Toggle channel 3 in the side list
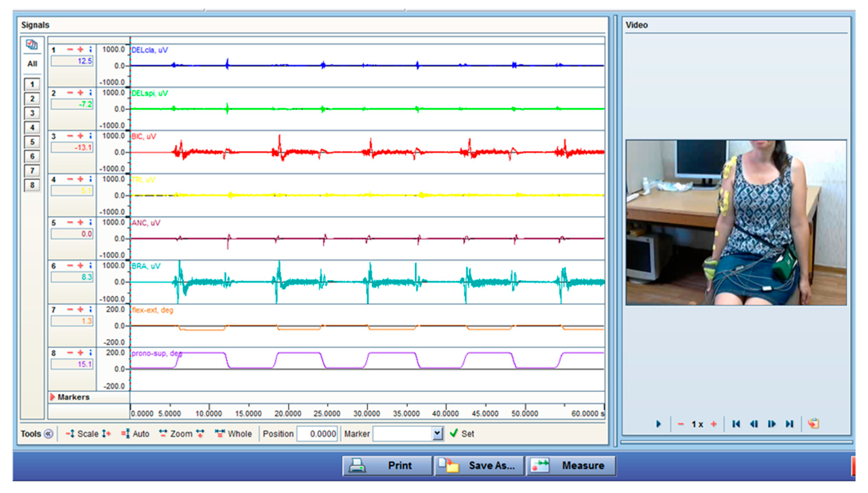The height and width of the screenshot is (493, 868). [32, 113]
